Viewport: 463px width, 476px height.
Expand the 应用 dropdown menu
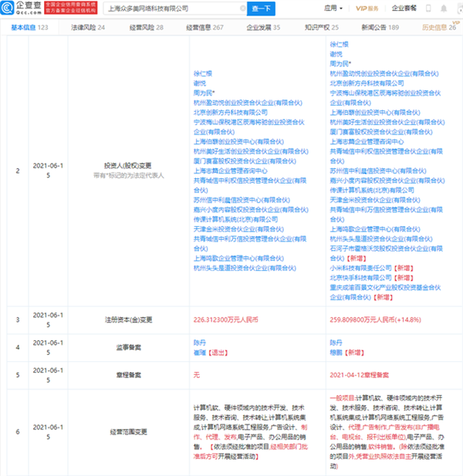point(333,8)
